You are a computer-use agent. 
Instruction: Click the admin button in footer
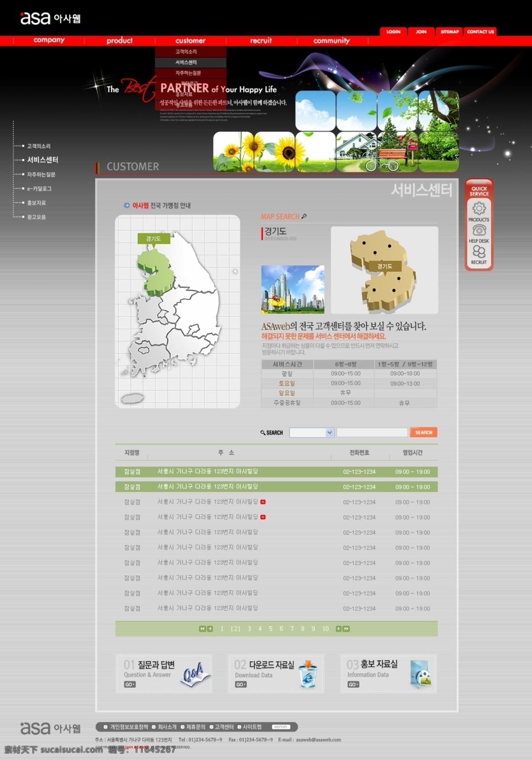[x=281, y=727]
